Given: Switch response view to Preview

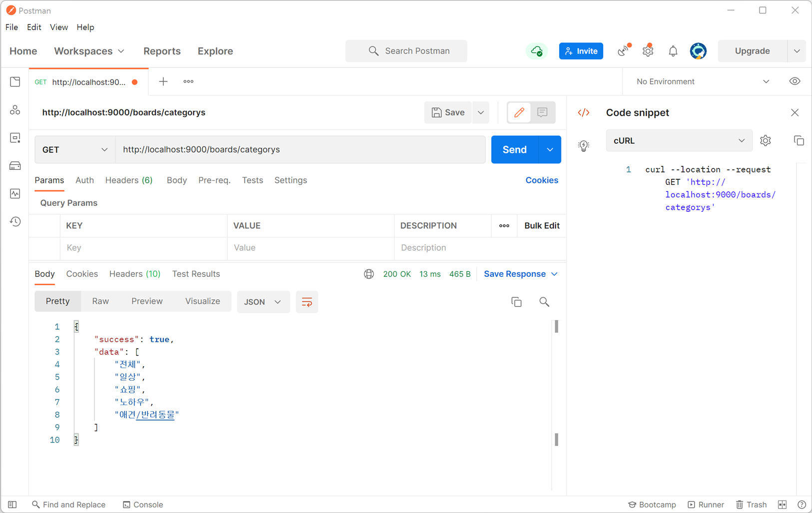Looking at the screenshot, I should [x=147, y=301].
